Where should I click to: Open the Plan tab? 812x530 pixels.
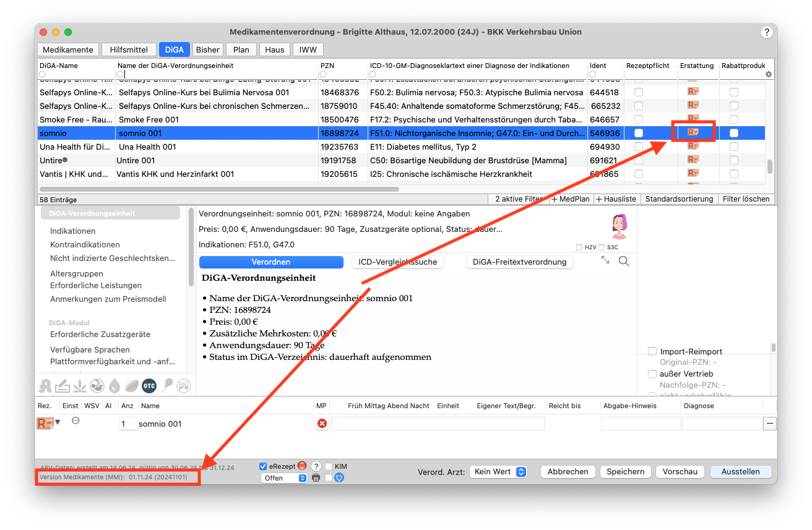pos(241,50)
